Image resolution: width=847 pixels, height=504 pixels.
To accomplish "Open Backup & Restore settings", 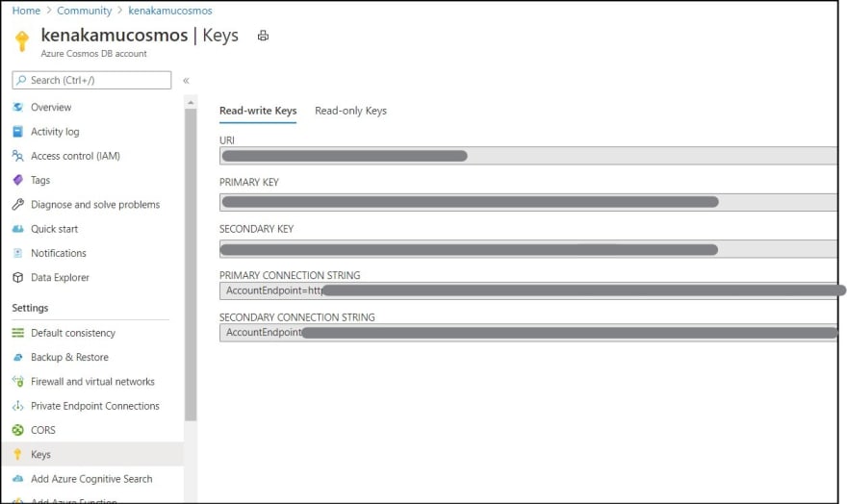I will [x=69, y=357].
